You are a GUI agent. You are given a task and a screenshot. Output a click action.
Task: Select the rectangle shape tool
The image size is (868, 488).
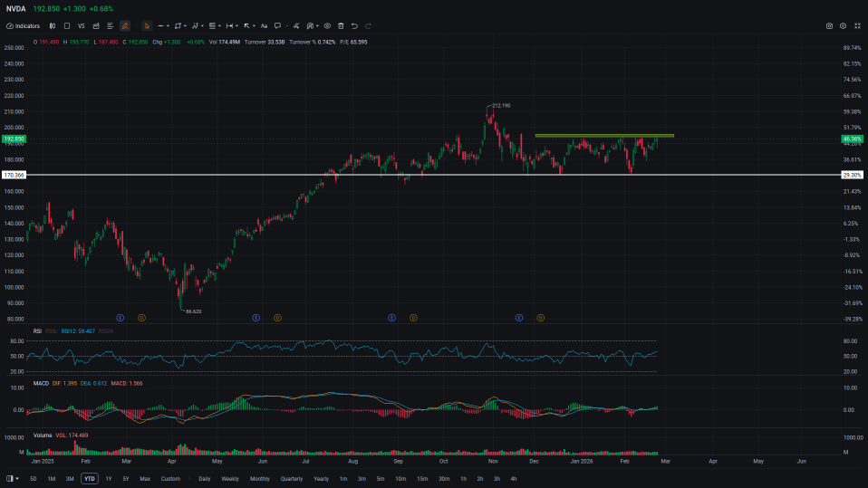(178, 26)
